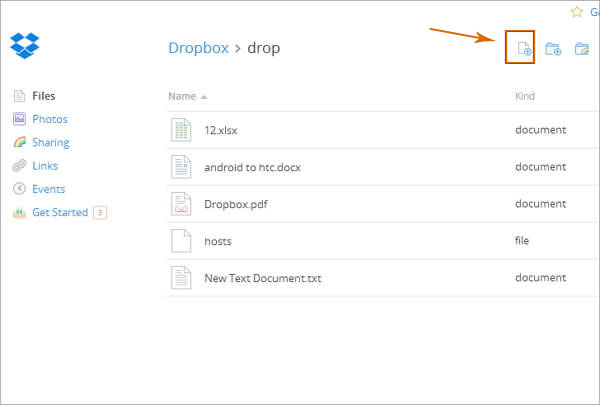The width and height of the screenshot is (600, 405).
Task: Click the Share folder icon
Action: coord(582,49)
